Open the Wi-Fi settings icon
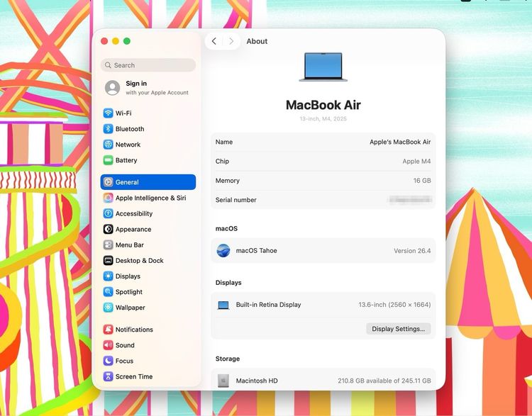Viewport: 532px width, 416px height. (109, 113)
